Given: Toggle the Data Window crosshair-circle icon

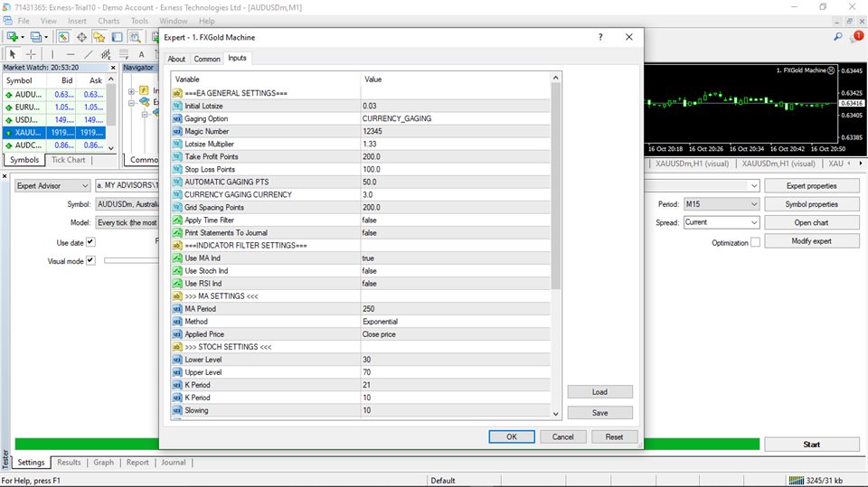Looking at the screenshot, I should (x=81, y=37).
